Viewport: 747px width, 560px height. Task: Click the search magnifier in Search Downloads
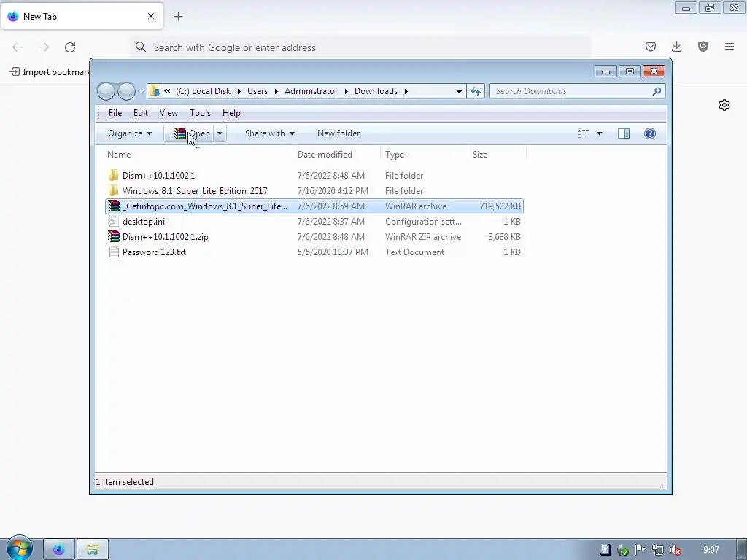pyautogui.click(x=657, y=91)
